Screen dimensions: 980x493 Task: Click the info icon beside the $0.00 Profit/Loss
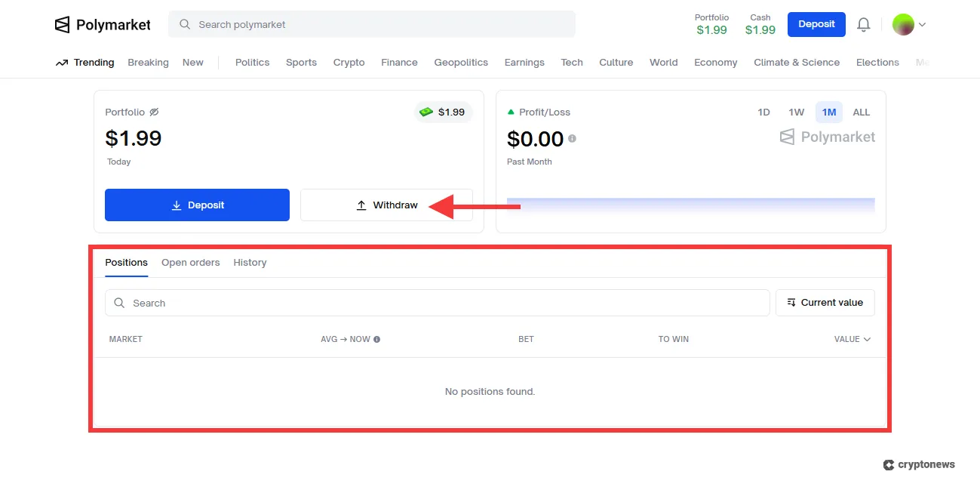tap(571, 139)
